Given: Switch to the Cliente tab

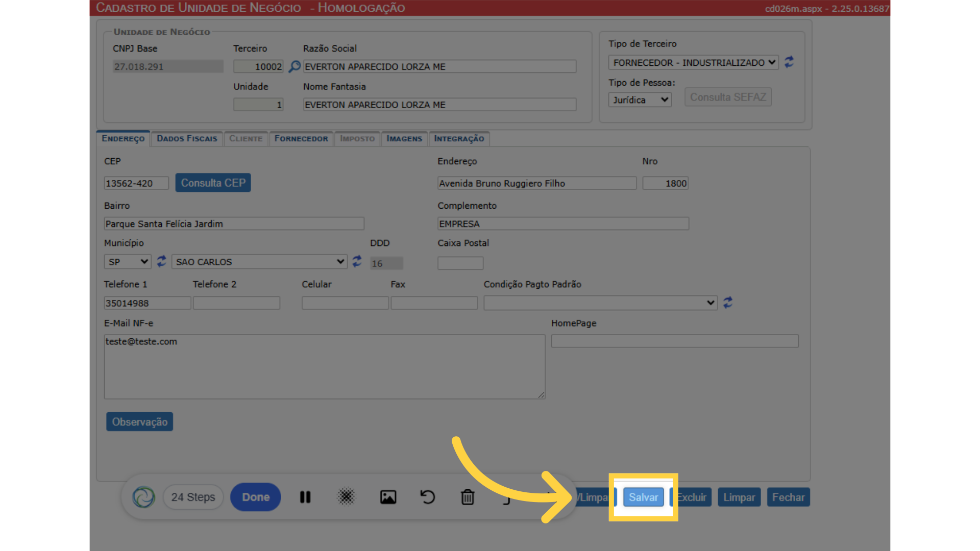Looking at the screenshot, I should (246, 138).
